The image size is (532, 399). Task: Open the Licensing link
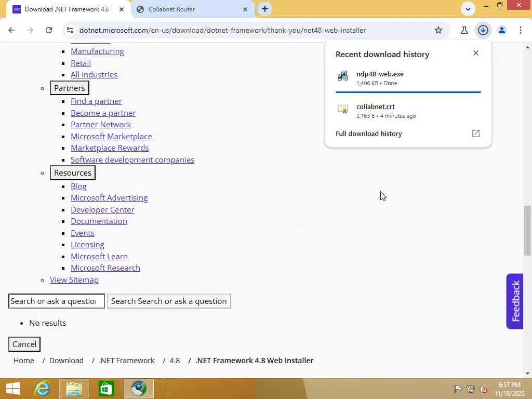tap(87, 245)
